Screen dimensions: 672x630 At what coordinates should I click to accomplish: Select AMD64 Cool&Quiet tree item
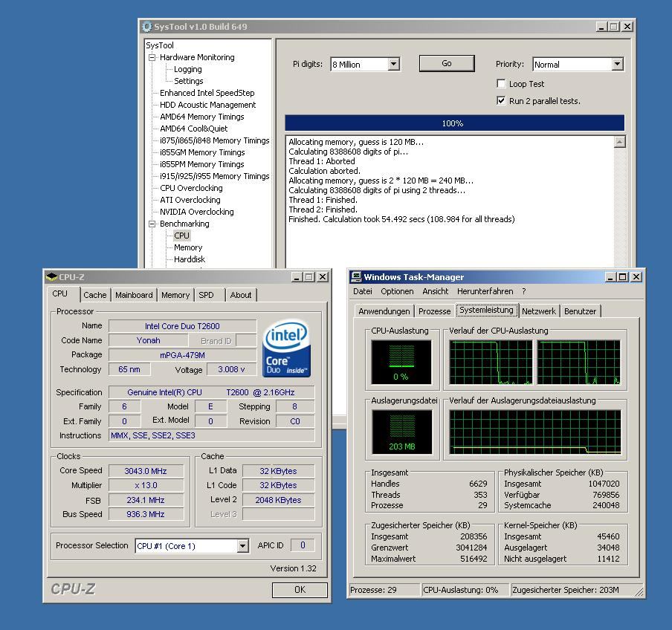point(194,129)
